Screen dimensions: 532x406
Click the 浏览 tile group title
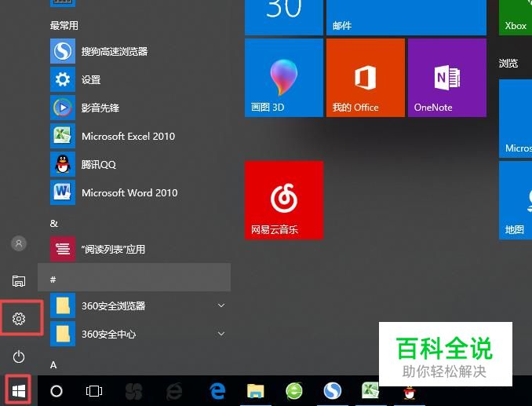pyautogui.click(x=508, y=63)
